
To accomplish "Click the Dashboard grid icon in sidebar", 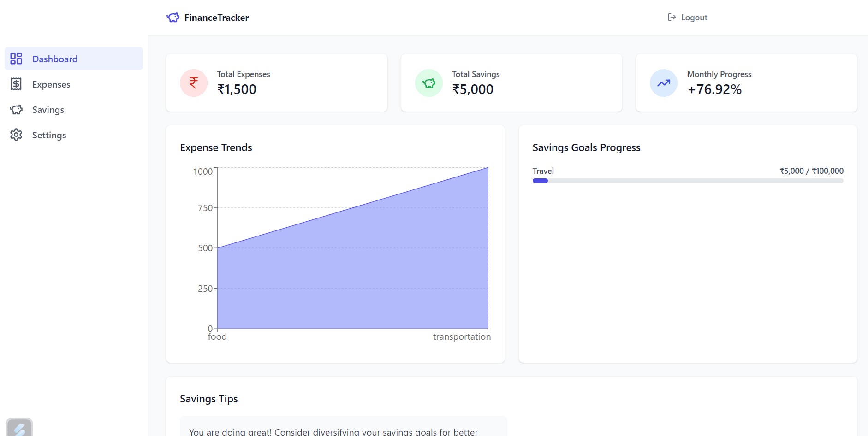I will point(16,59).
